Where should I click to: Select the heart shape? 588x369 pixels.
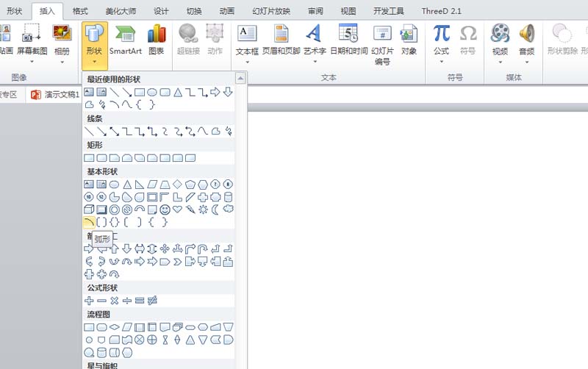(x=177, y=209)
